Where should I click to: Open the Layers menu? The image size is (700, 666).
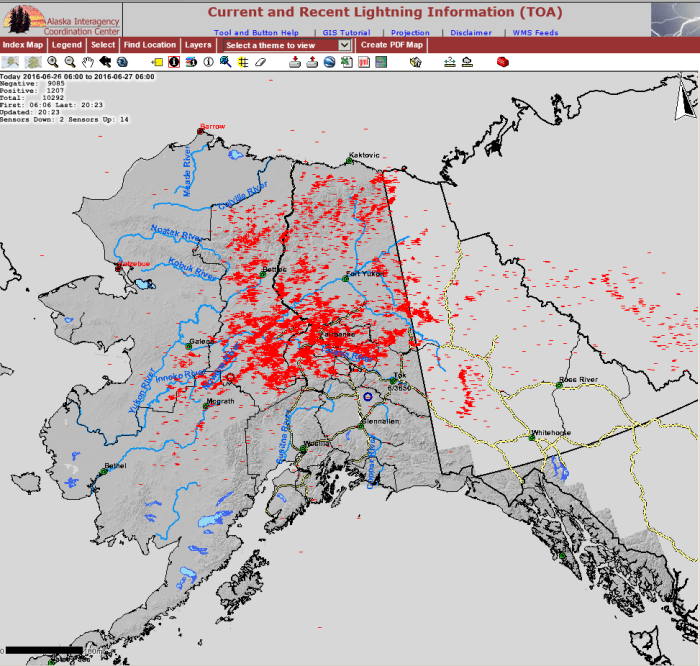point(198,45)
